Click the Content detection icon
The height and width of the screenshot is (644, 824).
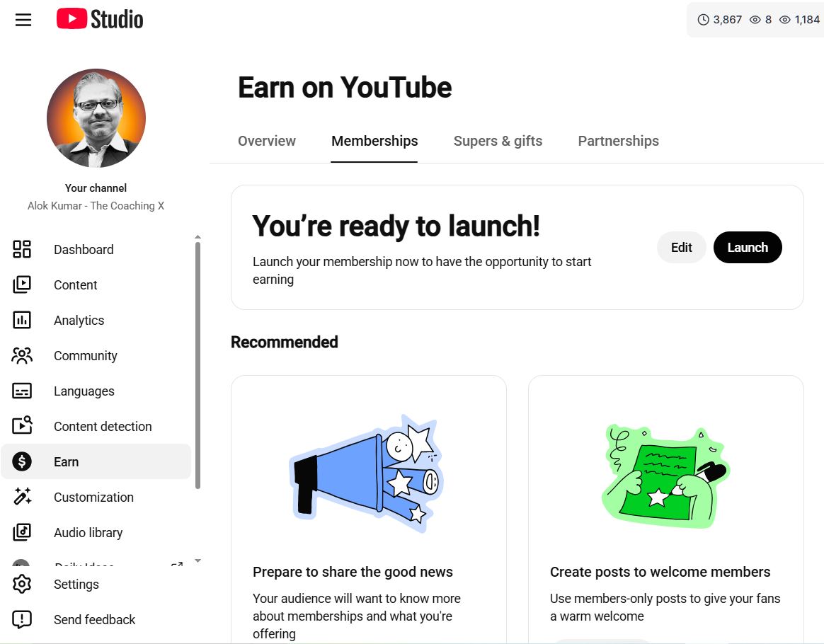(21, 425)
